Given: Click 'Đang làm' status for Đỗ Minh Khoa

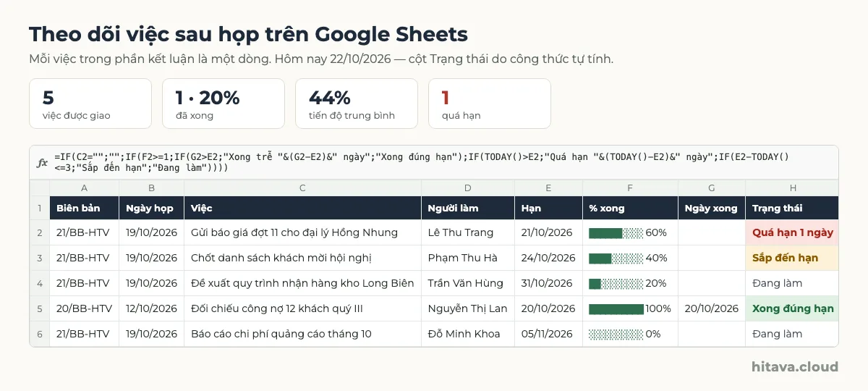Looking at the screenshot, I should 792,334.
